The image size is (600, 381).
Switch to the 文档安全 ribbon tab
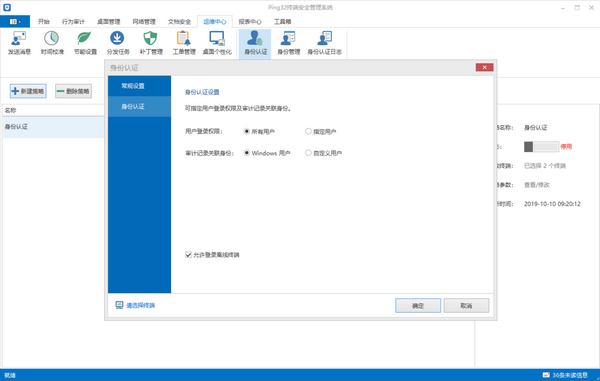click(179, 22)
